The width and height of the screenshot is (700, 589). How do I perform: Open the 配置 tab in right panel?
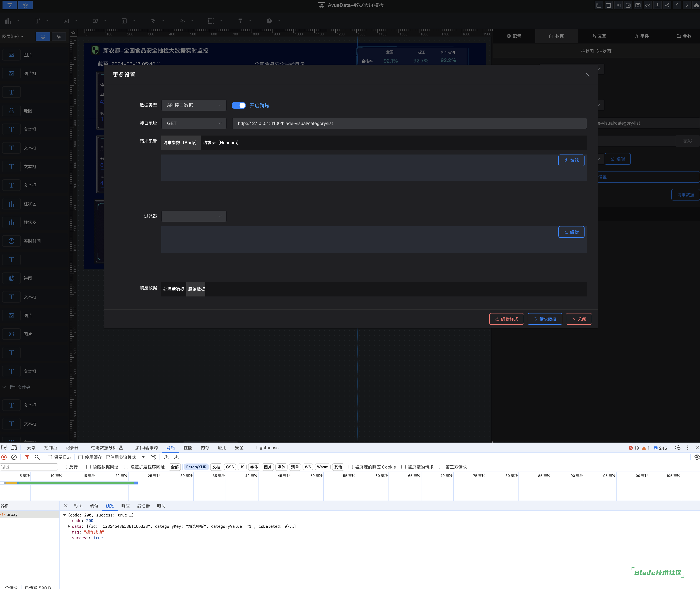tap(514, 36)
